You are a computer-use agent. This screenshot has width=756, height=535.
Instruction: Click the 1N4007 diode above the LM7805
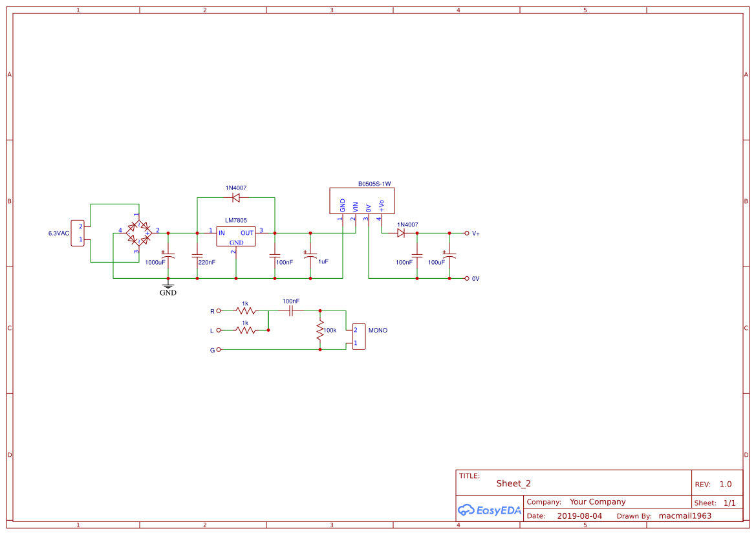point(236,197)
